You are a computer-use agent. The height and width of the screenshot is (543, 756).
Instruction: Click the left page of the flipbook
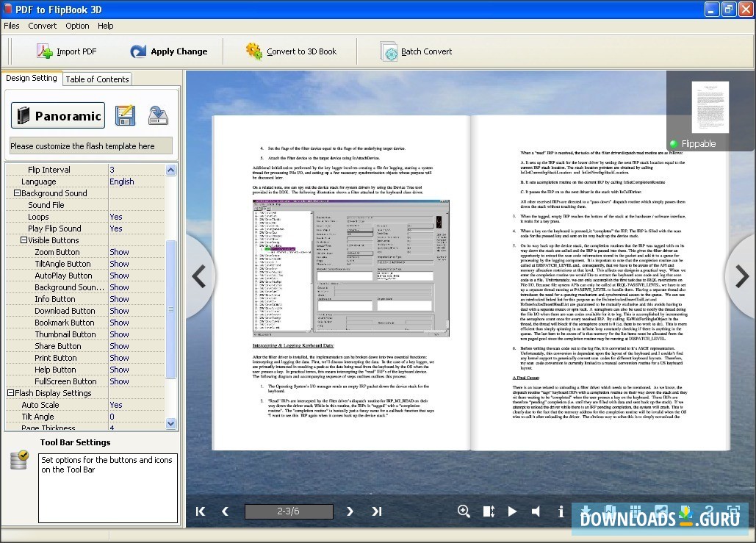[341, 283]
